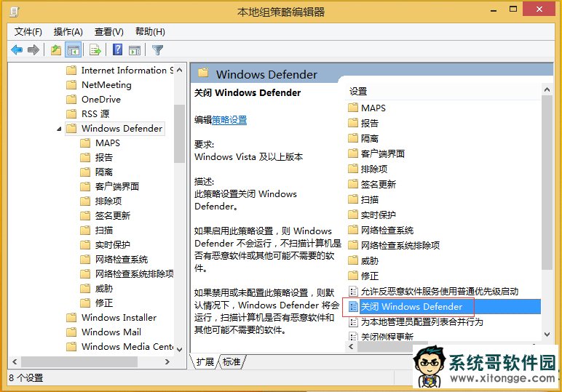Click the Export list toolbar icon

pos(95,49)
